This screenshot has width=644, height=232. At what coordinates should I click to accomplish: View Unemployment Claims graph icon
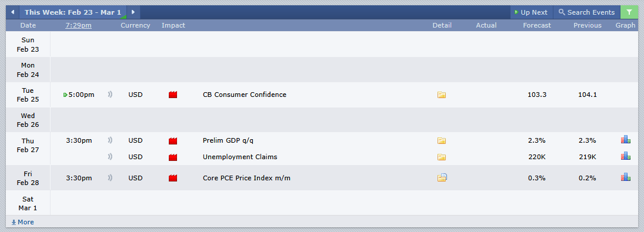click(x=625, y=156)
